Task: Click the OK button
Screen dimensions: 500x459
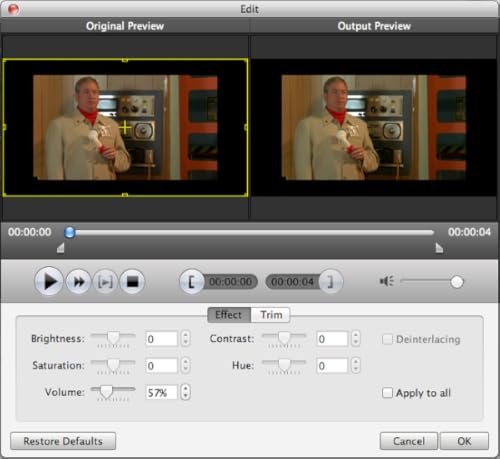Action: (464, 441)
